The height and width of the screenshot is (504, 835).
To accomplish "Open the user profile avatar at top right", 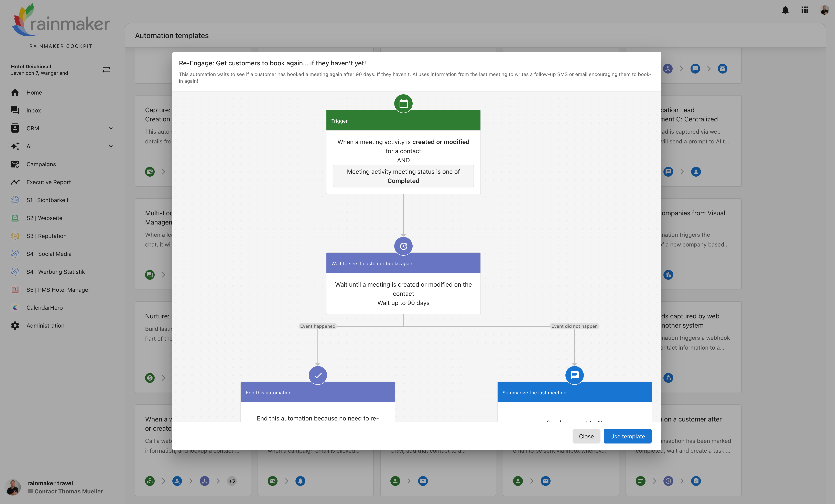I will 824,10.
